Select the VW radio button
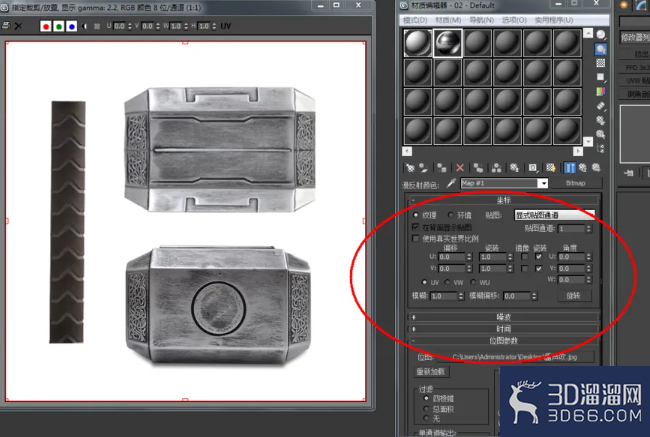This screenshot has height=437, width=650. click(447, 282)
